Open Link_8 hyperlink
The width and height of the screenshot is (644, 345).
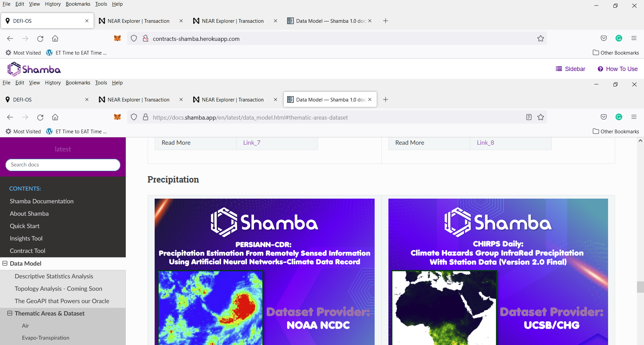click(x=485, y=143)
